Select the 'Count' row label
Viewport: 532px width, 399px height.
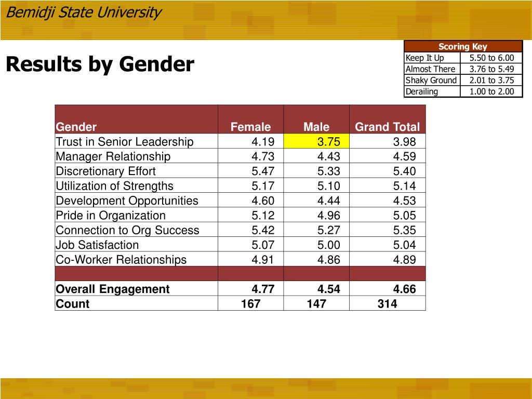pyautogui.click(x=73, y=303)
